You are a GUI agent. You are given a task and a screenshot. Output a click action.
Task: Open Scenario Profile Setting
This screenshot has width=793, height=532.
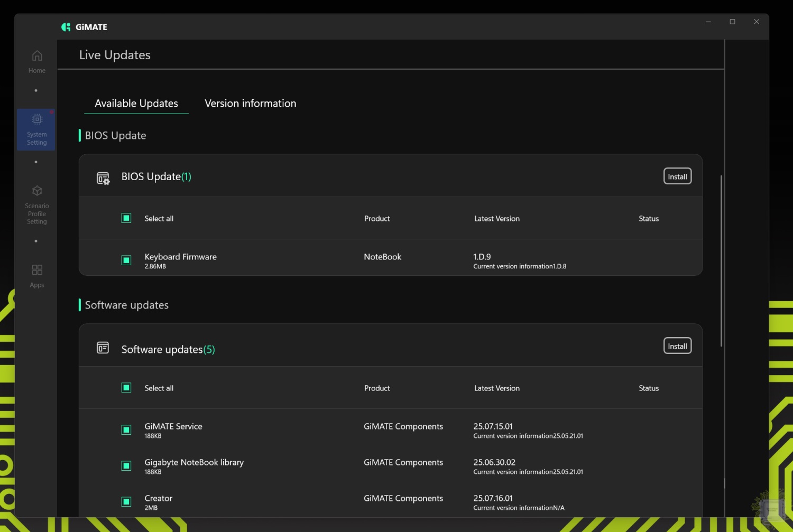click(37, 205)
